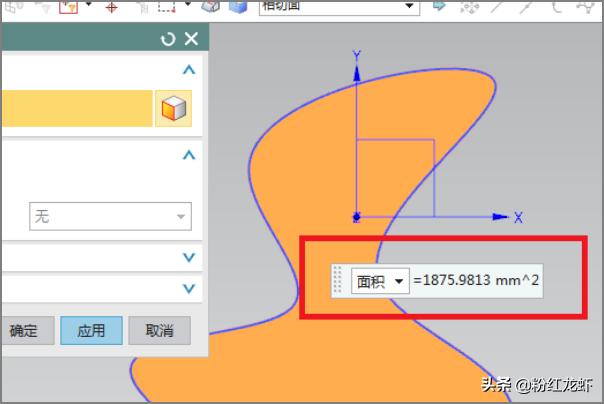Close the measurement dialog with X
This screenshot has height=404, width=604.
191,39
